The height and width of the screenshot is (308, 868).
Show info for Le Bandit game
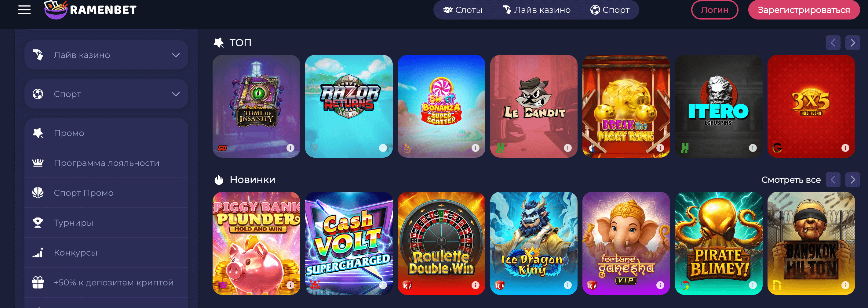click(568, 148)
